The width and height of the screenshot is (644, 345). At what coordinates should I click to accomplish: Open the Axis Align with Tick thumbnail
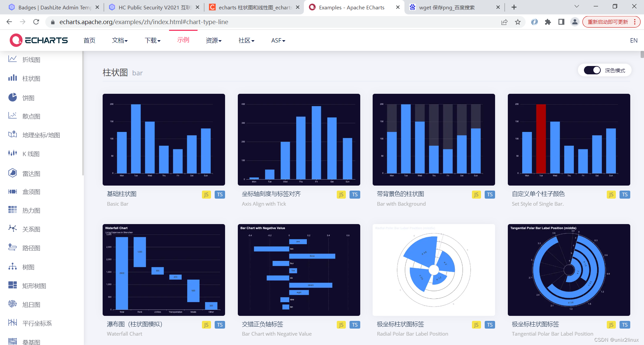(299, 140)
